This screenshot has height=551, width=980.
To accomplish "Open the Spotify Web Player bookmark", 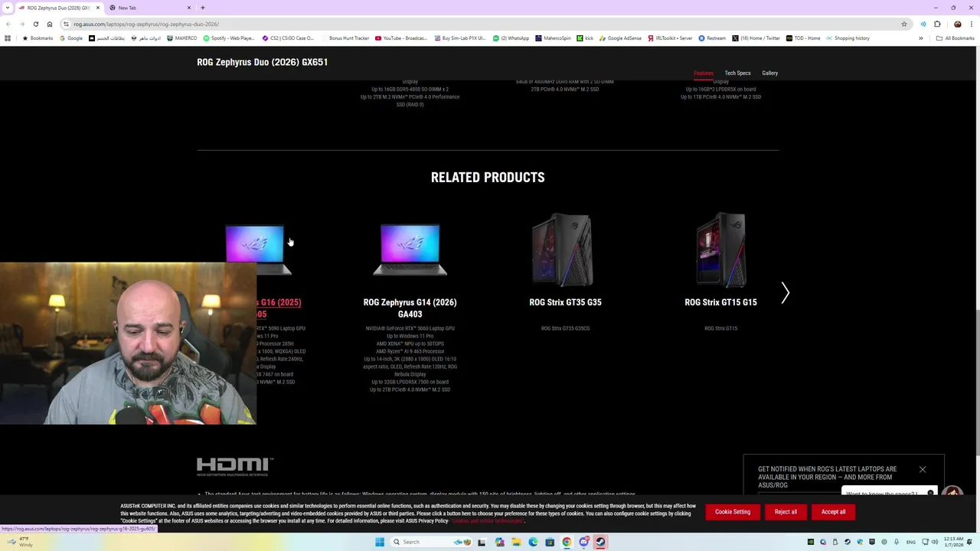I will [x=229, y=38].
